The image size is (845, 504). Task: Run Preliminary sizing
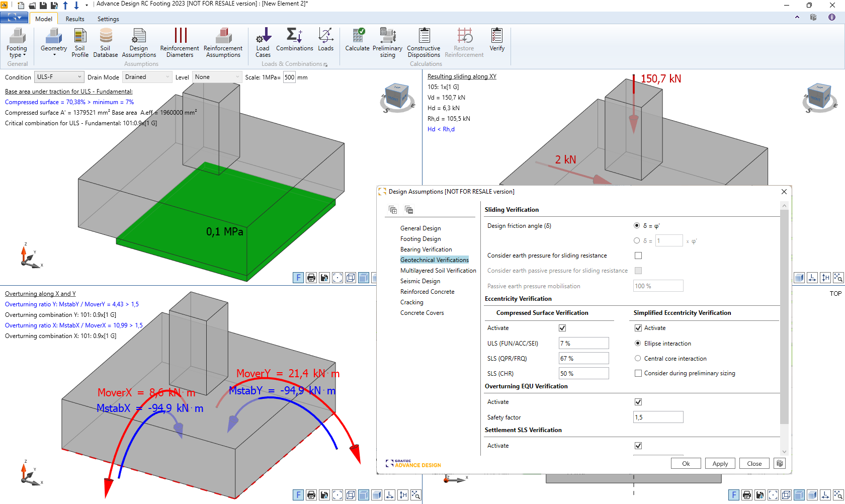(x=388, y=43)
